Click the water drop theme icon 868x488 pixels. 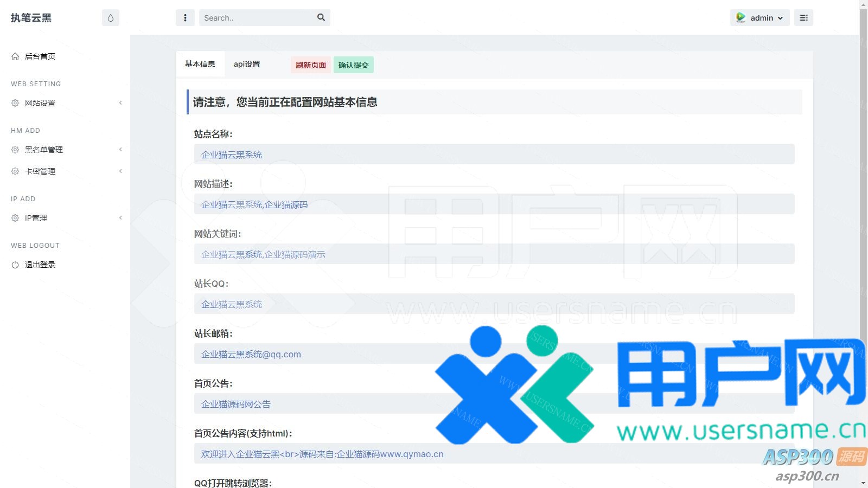point(111,18)
